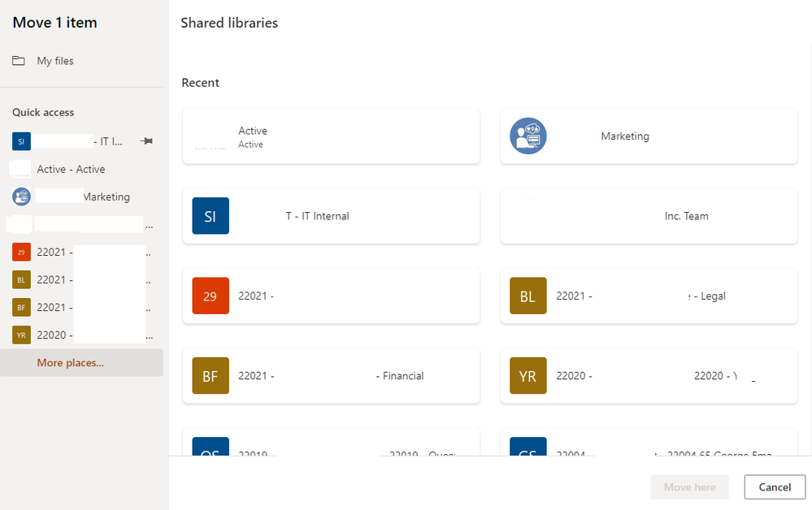This screenshot has width=812, height=510.
Task: Click the Cancel button
Action: point(775,487)
